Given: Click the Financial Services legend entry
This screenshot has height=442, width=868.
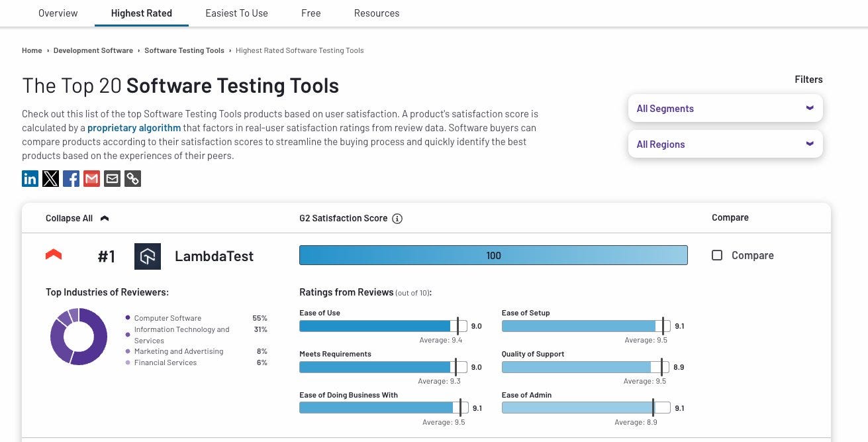Looking at the screenshot, I should pos(165,362).
